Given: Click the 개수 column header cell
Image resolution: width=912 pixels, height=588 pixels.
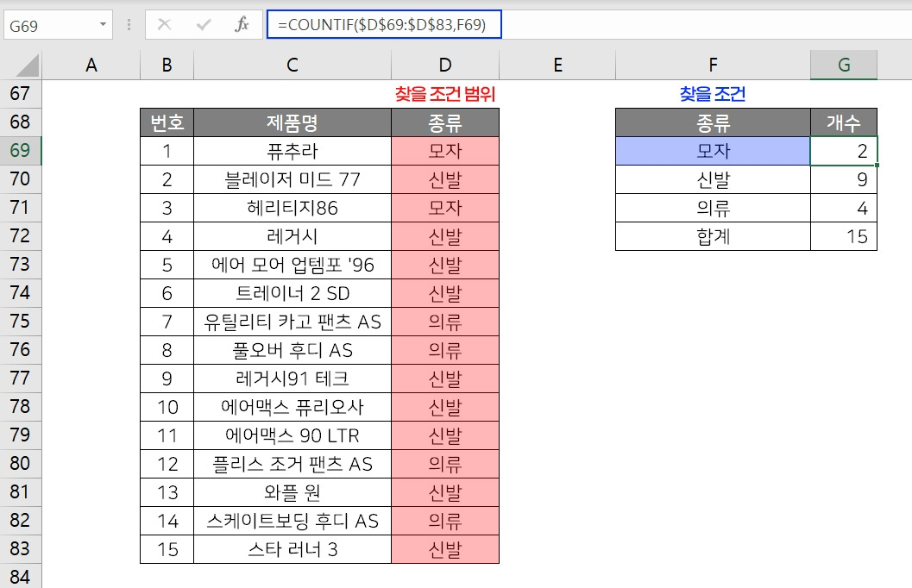Looking at the screenshot, I should tap(843, 122).
